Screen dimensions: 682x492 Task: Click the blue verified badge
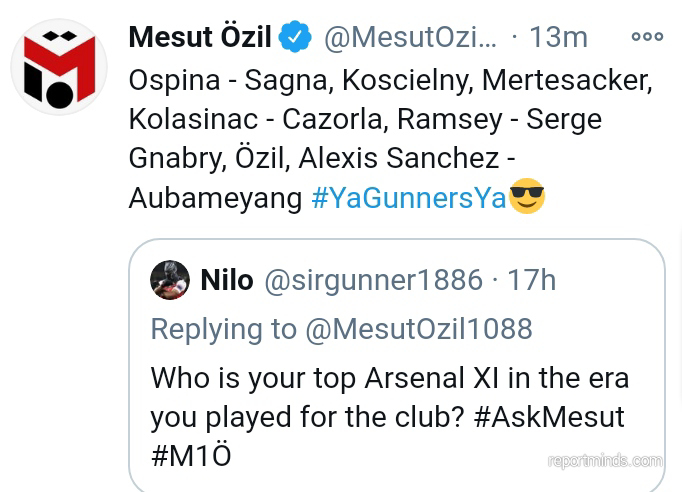tap(295, 37)
